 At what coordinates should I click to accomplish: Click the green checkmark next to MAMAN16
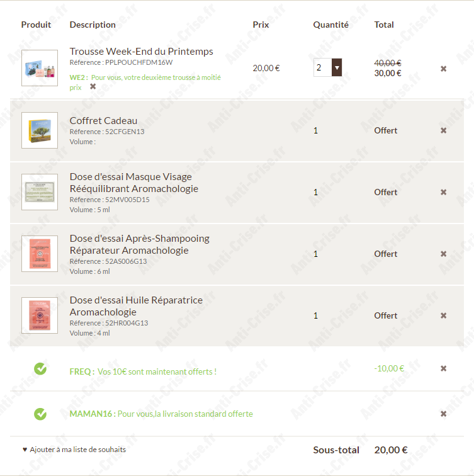[x=40, y=414]
